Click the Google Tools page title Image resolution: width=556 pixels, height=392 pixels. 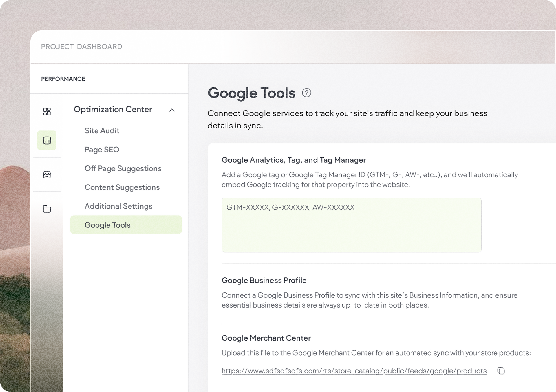(x=251, y=93)
